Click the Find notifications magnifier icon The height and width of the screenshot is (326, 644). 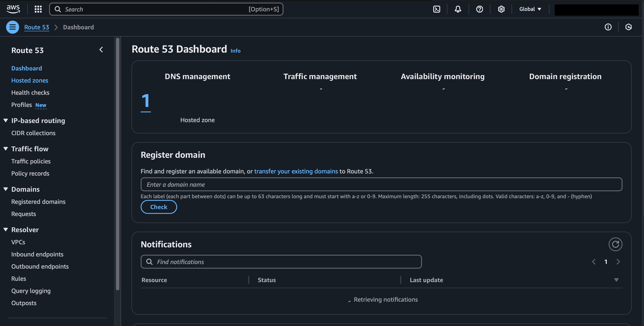coord(150,262)
